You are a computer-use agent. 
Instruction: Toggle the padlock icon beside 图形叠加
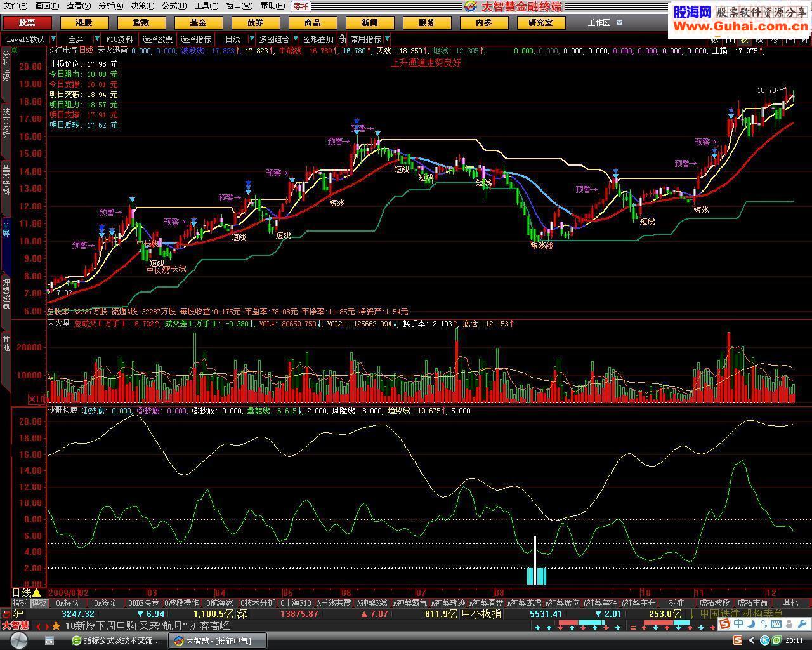click(x=342, y=39)
